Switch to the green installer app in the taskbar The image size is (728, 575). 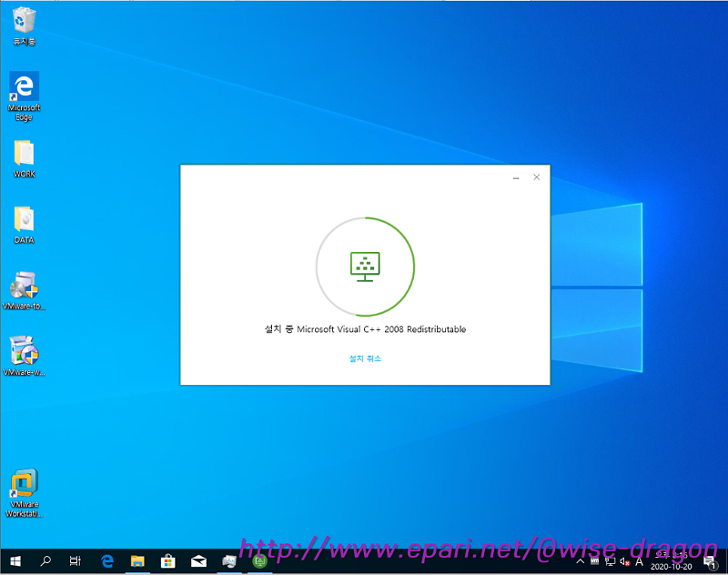coord(259,561)
